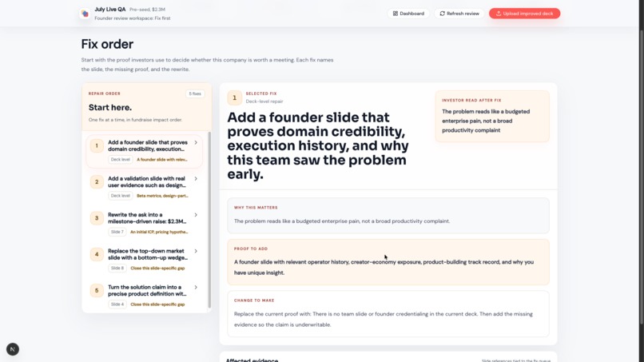Click the number 3 badge in repair list
The width and height of the screenshot is (644, 362).
(97, 218)
